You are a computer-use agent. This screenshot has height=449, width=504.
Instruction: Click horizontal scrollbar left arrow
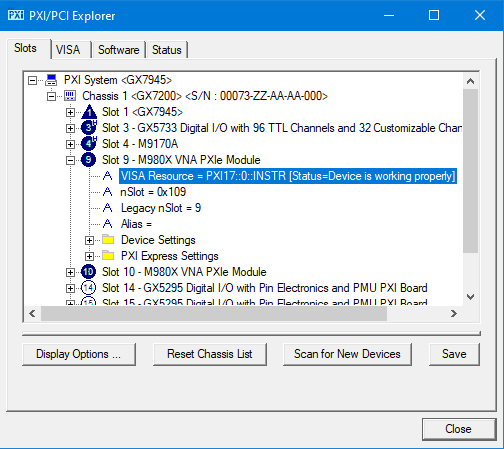pyautogui.click(x=32, y=313)
